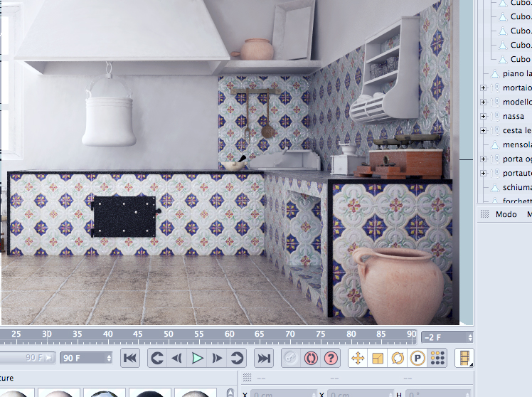Viewport: 532px width, 397px height.
Task: Open the Modo menu in attributes panel
Action: pyautogui.click(x=506, y=214)
